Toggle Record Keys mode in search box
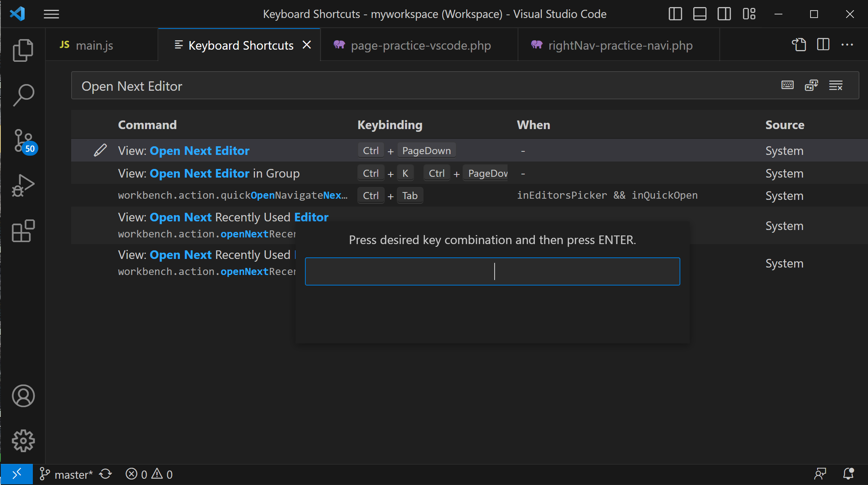This screenshot has height=485, width=868. point(787,85)
